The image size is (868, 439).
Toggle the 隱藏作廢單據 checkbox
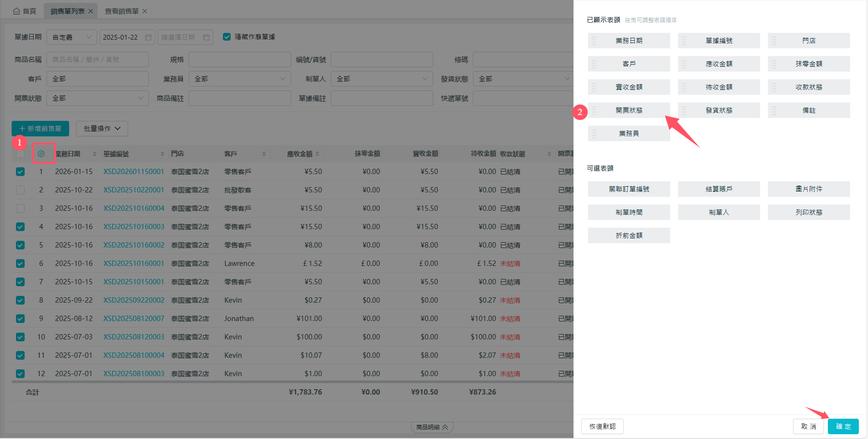(x=226, y=37)
